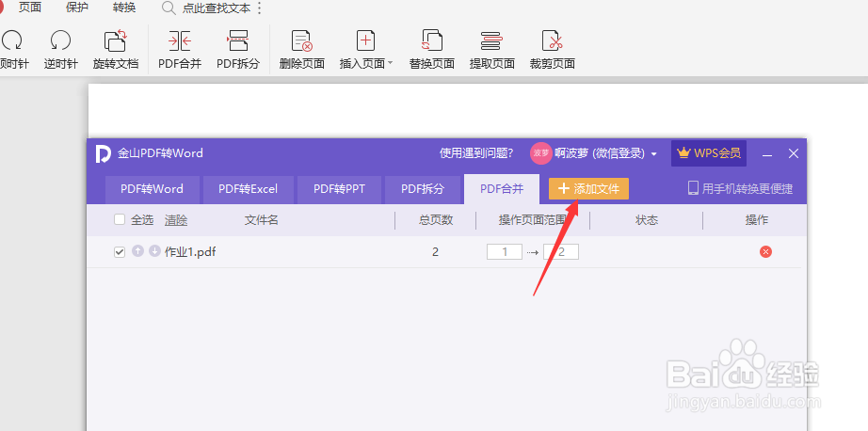This screenshot has height=431, width=868.
Task: Click the 状态 column header
Action: pyautogui.click(x=647, y=220)
